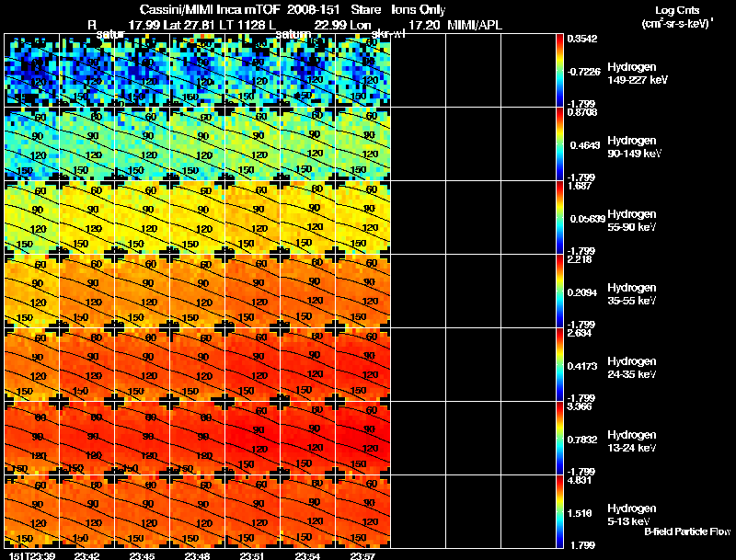Click the '0.7832' color scale value
The height and width of the screenshot is (560, 736).
pos(582,440)
